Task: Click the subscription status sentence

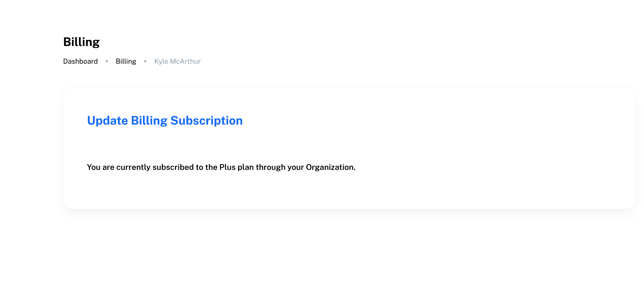Action: (221, 167)
